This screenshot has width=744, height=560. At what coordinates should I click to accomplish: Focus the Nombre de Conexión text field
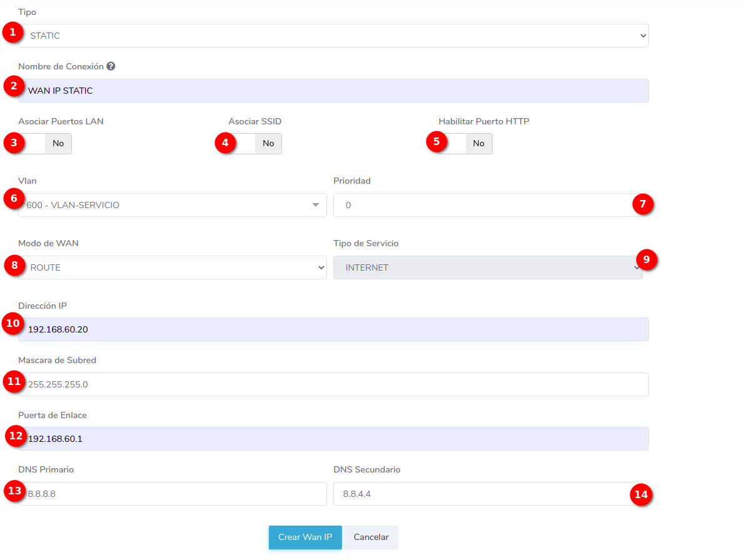tap(333, 91)
